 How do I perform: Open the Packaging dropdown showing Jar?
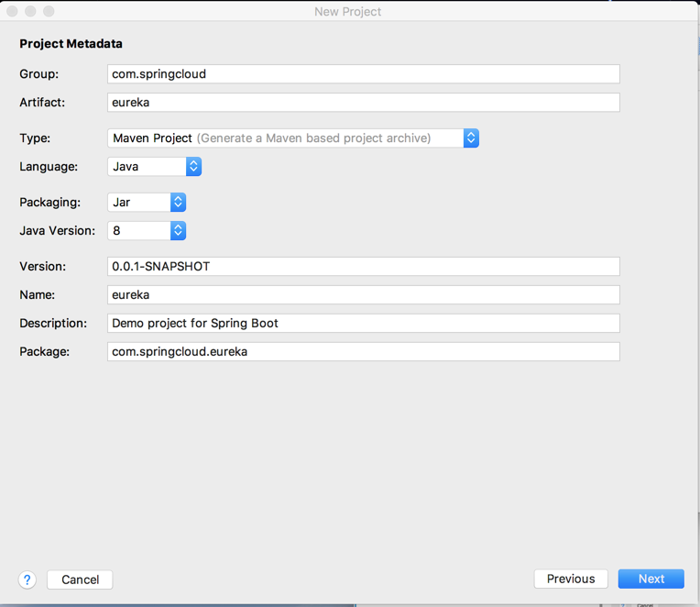[x=147, y=203]
